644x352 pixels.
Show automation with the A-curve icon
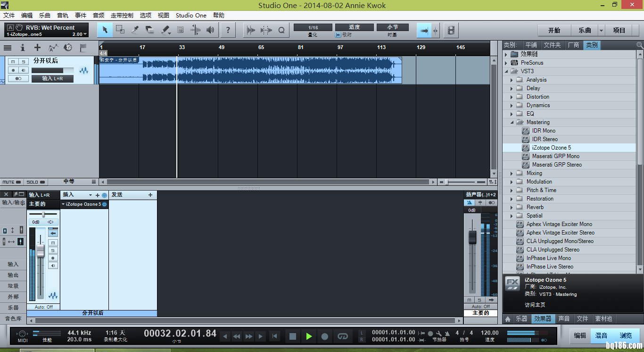tap(53, 48)
